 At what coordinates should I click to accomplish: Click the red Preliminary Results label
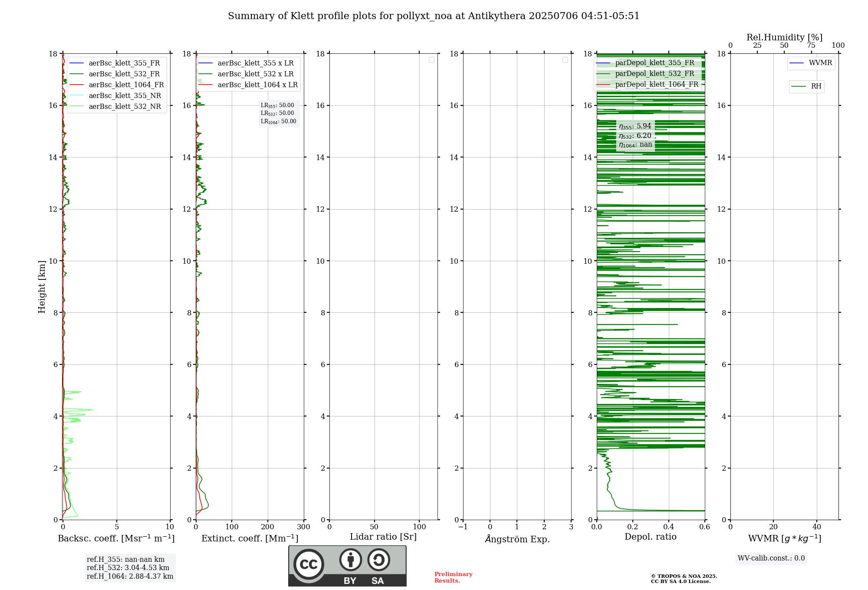point(454,577)
